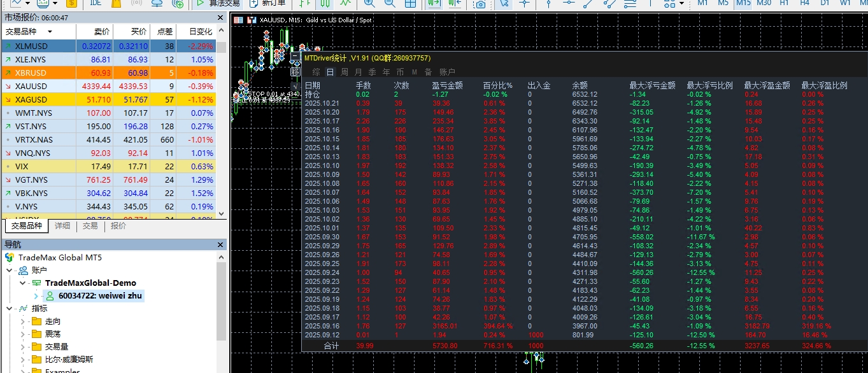
Task: Switch to 周 weekly statistics tab
Action: [x=345, y=72]
